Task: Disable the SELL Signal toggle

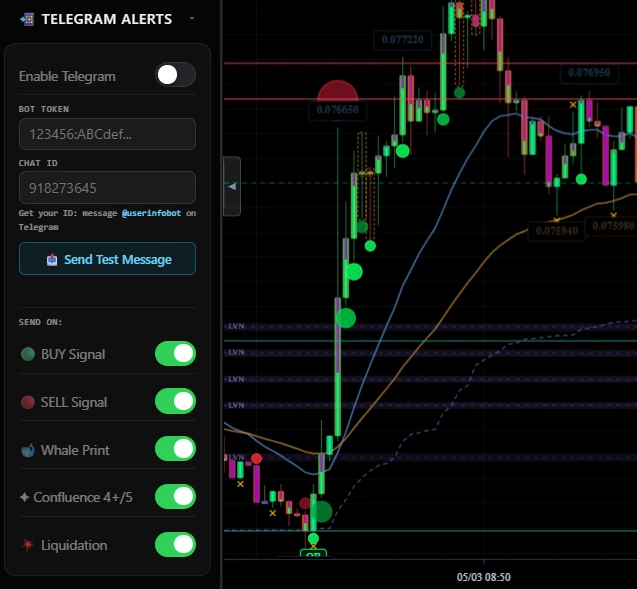Action: click(176, 401)
